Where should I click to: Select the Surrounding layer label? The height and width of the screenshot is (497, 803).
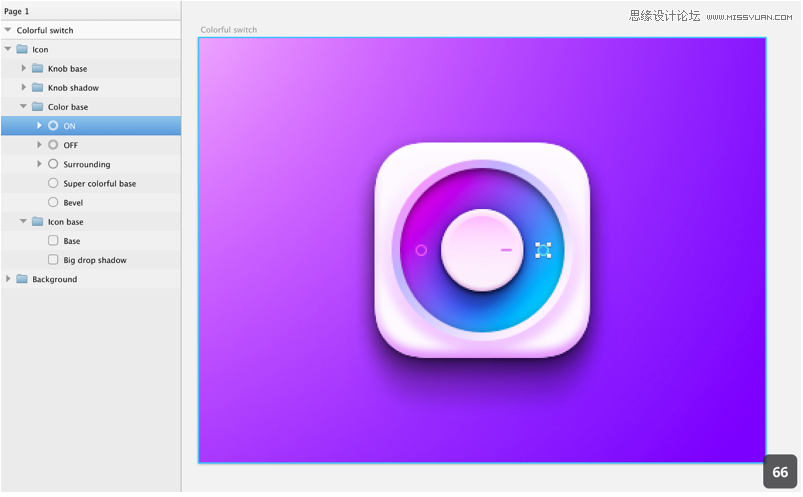click(x=87, y=164)
